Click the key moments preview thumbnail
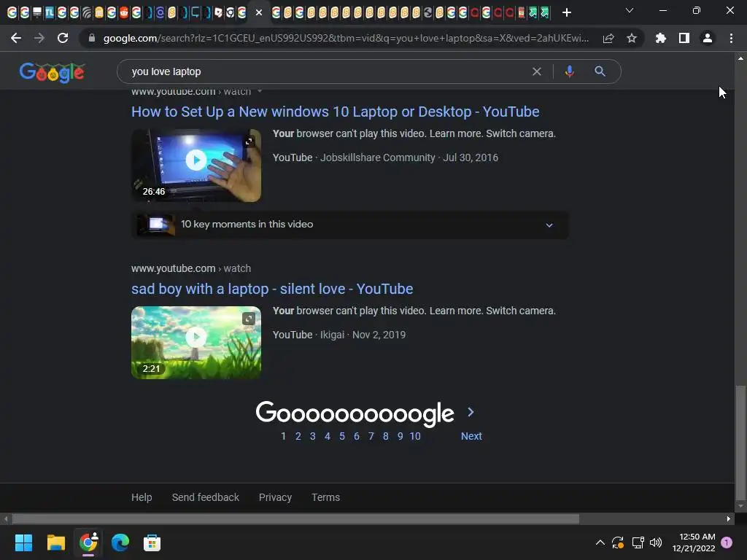This screenshot has width=747, height=560. [x=156, y=225]
